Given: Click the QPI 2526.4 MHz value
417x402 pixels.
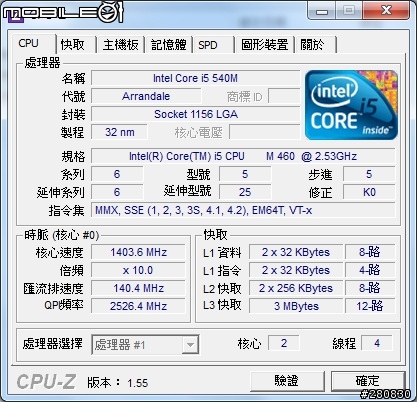Looking at the screenshot, I should [x=138, y=306].
